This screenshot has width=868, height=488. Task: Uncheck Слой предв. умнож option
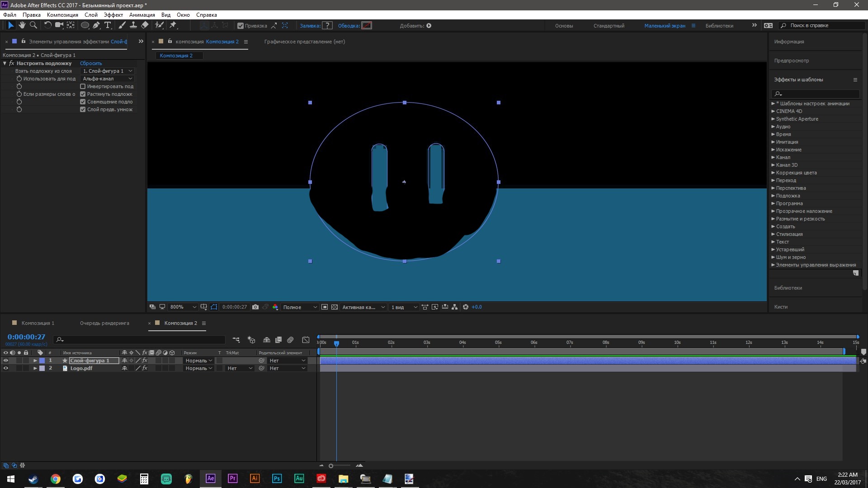[x=83, y=109]
